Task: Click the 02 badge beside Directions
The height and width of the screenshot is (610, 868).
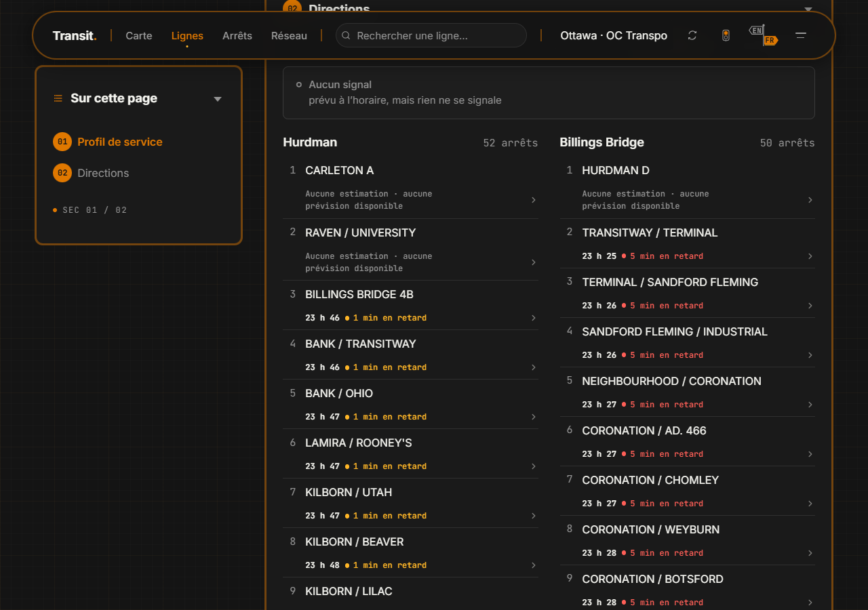Action: coord(62,173)
